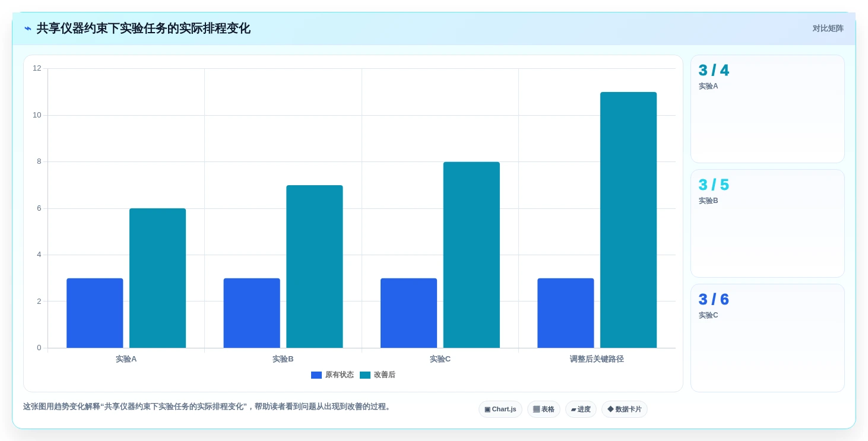Open the 实验B 3 / 5 card
This screenshot has width=868, height=441.
click(768, 224)
